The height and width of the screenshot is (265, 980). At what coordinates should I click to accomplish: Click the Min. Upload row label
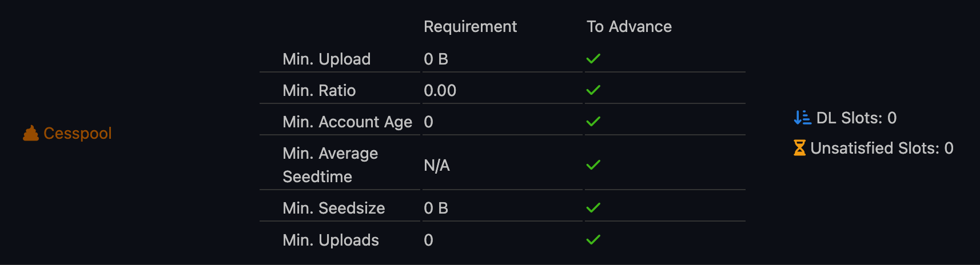[326, 59]
